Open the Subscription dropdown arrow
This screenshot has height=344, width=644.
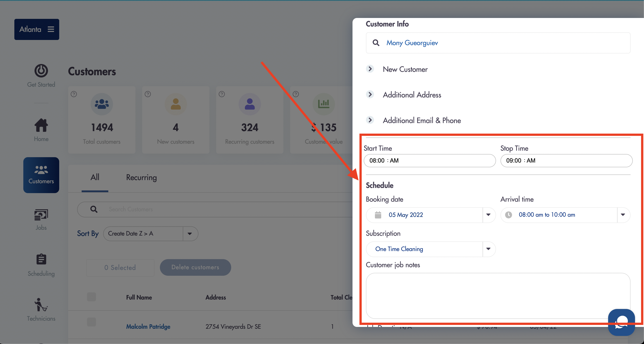pyautogui.click(x=489, y=249)
